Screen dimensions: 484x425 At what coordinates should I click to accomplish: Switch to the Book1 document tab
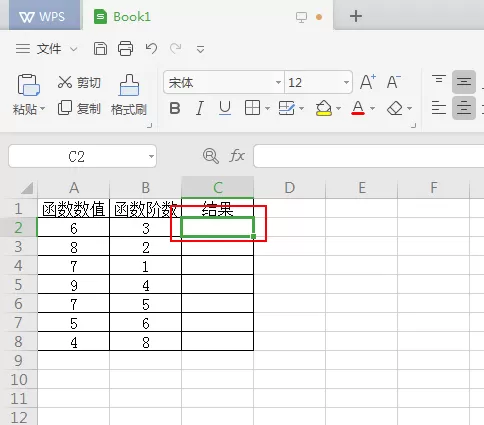pyautogui.click(x=208, y=16)
